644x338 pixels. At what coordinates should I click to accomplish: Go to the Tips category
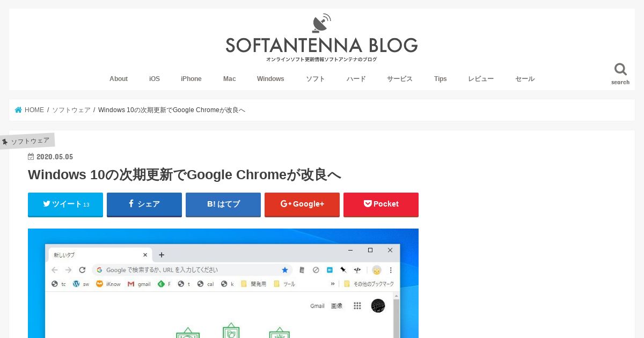(x=441, y=79)
